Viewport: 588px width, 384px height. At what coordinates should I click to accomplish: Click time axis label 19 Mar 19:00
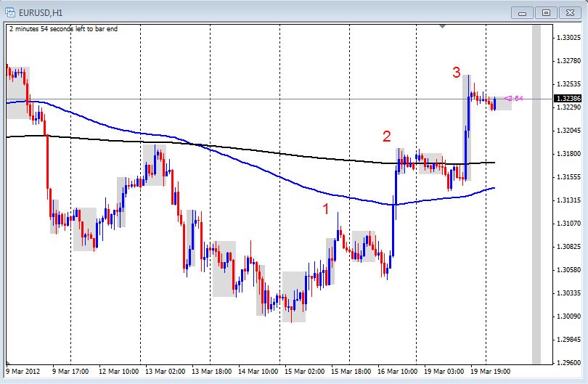point(491,371)
